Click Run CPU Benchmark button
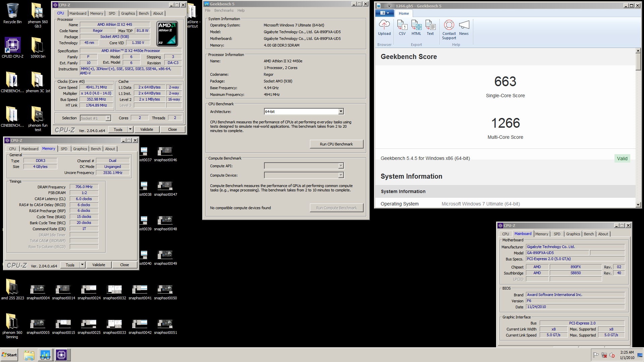 click(x=336, y=144)
